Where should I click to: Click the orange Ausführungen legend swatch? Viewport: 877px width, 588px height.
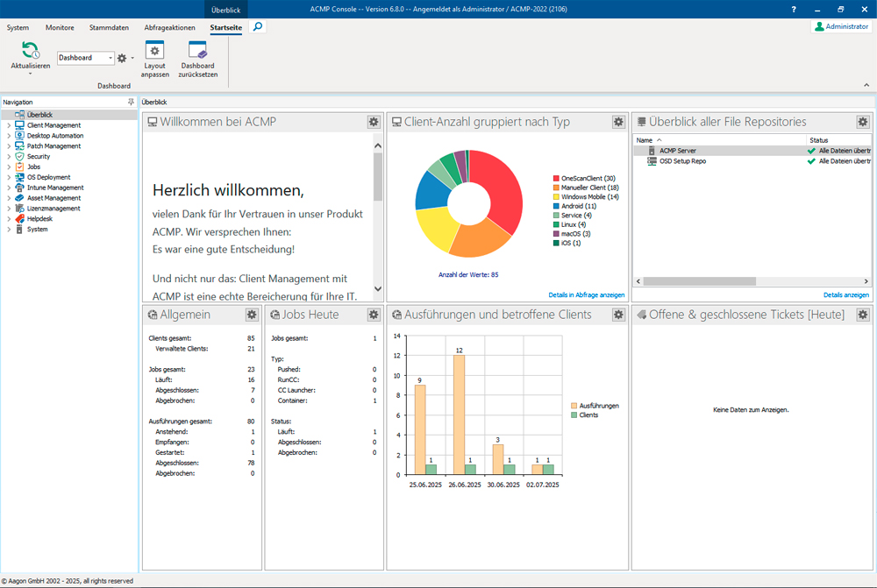coord(574,406)
